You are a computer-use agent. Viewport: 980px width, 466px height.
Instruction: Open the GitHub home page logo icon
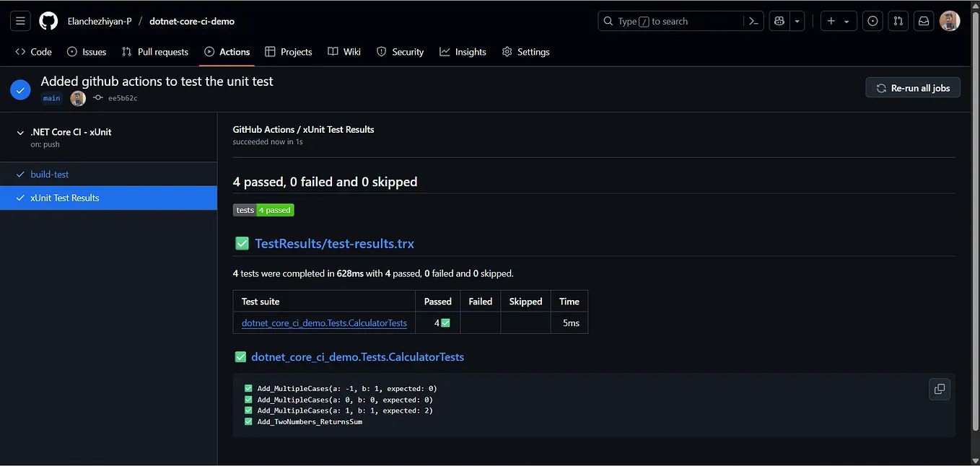click(48, 20)
